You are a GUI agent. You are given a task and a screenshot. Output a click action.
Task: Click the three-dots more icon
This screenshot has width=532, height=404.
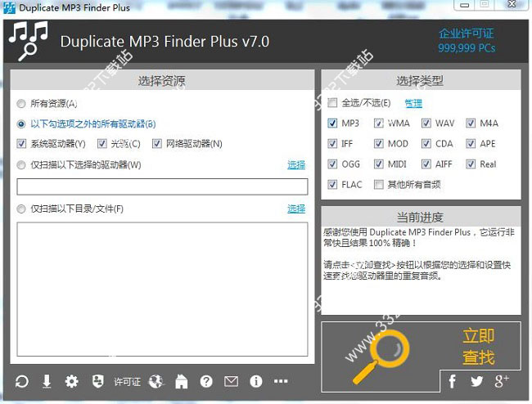click(281, 381)
